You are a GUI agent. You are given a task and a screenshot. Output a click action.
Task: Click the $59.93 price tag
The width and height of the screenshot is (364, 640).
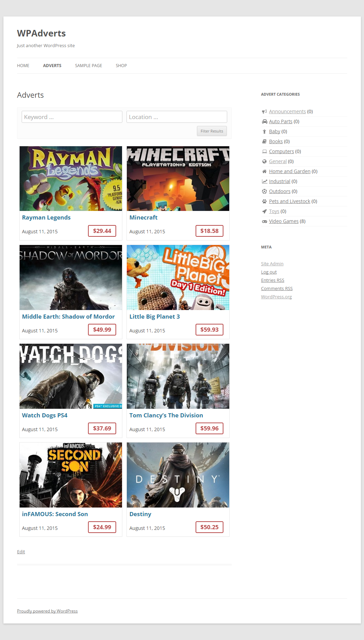(x=209, y=330)
